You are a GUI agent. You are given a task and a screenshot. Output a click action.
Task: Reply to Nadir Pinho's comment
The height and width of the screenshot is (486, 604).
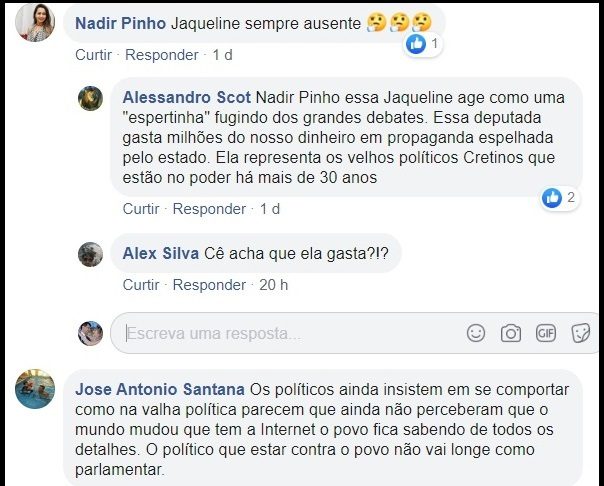[161, 54]
